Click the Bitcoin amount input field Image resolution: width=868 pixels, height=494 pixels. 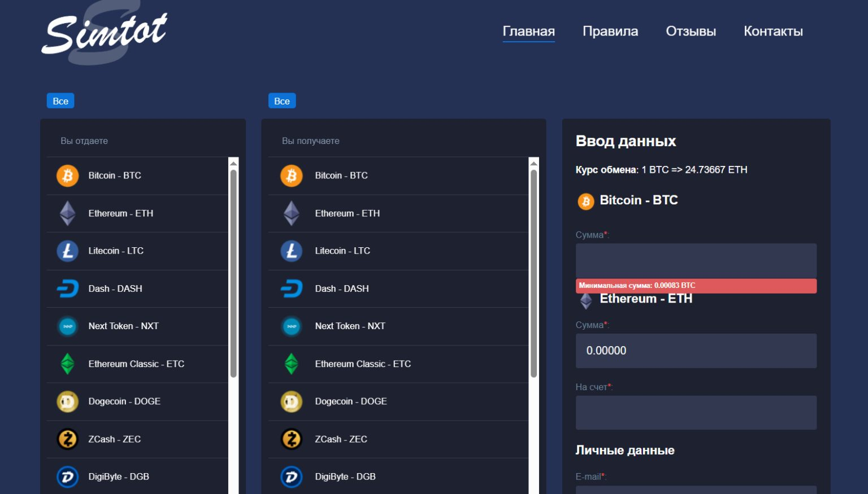click(x=696, y=260)
